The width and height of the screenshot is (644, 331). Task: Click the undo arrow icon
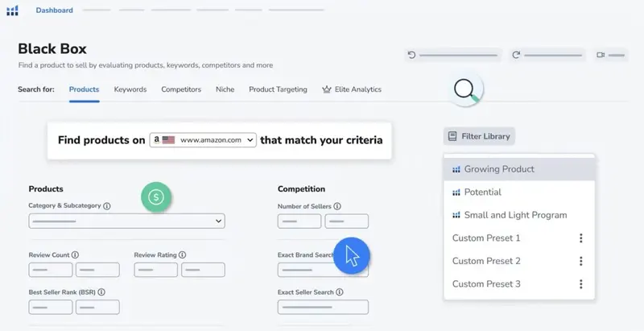click(x=412, y=55)
